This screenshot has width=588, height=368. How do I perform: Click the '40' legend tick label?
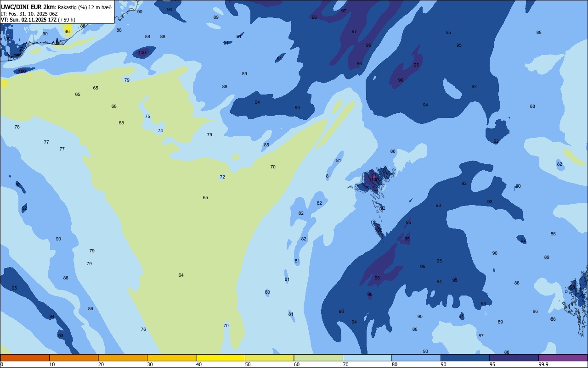(199, 364)
